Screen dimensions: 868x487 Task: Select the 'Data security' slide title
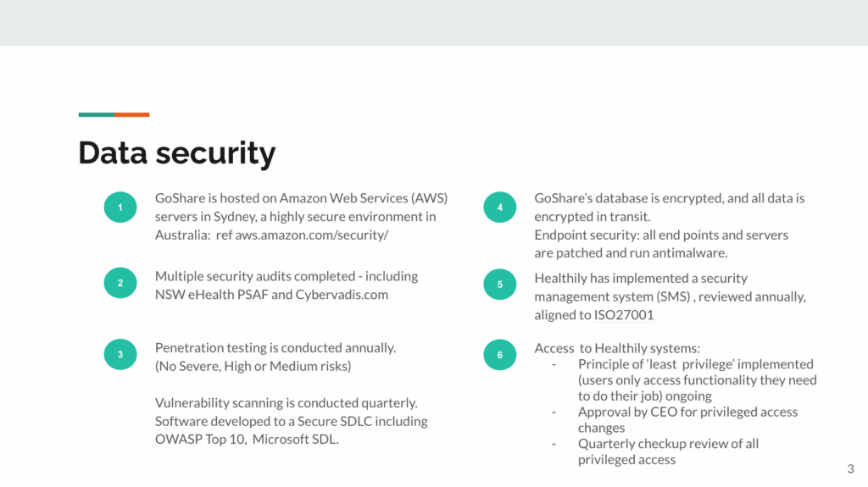click(x=177, y=153)
